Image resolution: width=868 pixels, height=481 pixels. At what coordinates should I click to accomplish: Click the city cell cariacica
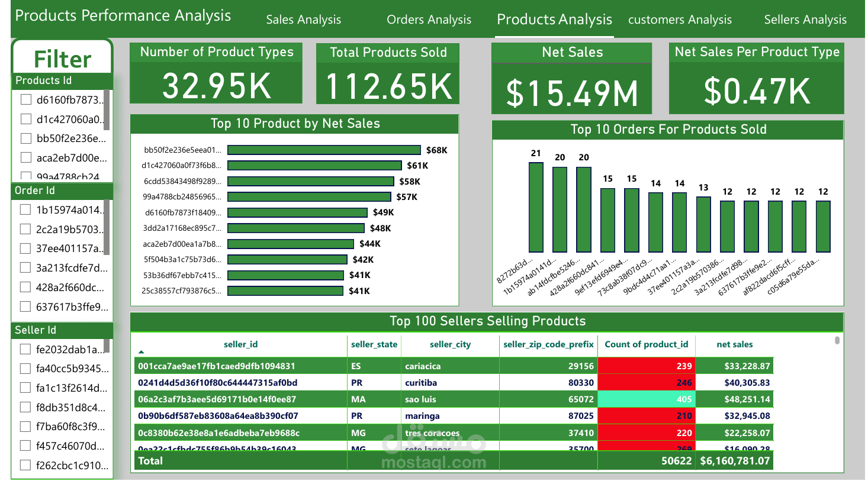(x=450, y=366)
